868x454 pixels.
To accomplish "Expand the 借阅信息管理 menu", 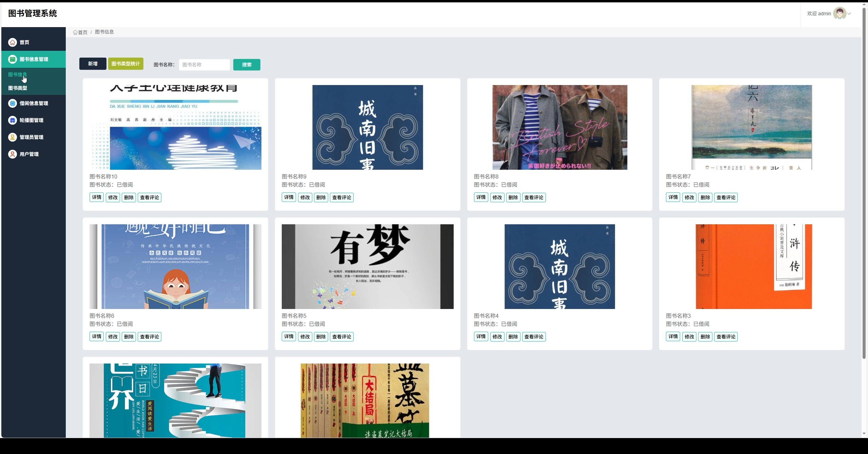I will (x=34, y=103).
